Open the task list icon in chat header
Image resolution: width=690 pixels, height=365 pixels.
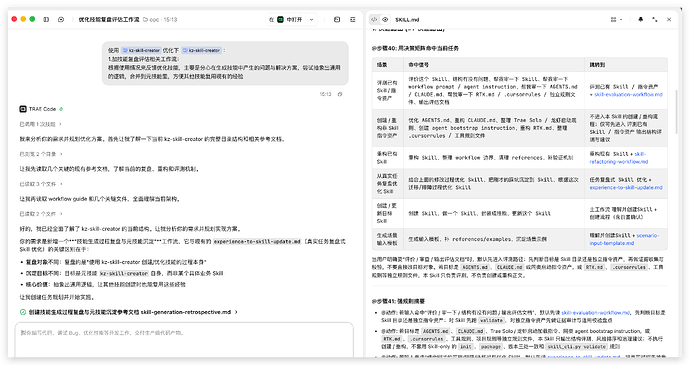point(352,19)
